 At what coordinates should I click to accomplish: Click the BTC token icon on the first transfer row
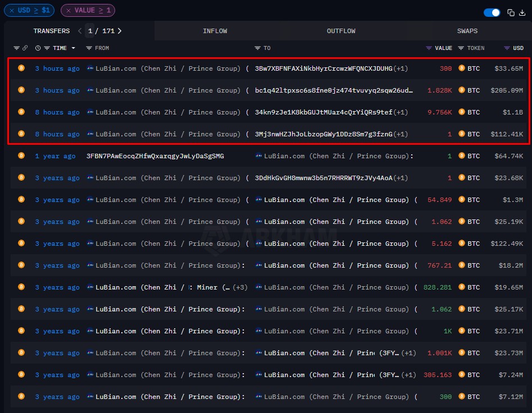tap(462, 68)
